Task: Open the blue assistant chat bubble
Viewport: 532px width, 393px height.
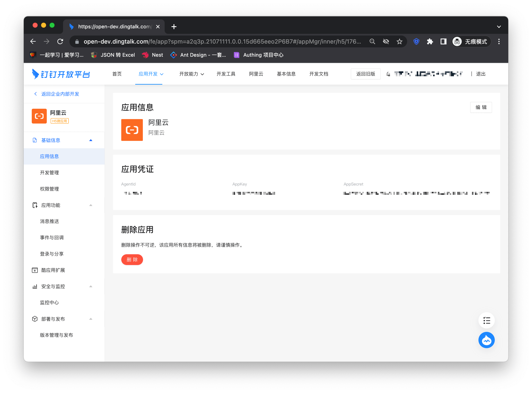Action: click(x=486, y=340)
